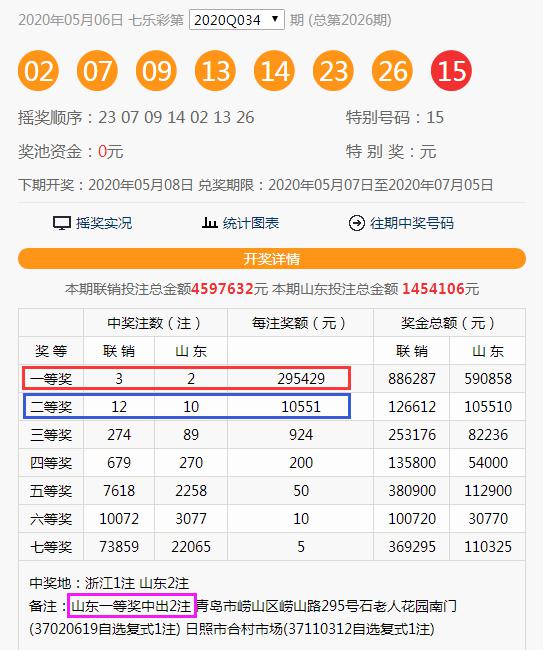The height and width of the screenshot is (650, 543).
Task: Click the red special number ball 15
Action: pyautogui.click(x=451, y=70)
